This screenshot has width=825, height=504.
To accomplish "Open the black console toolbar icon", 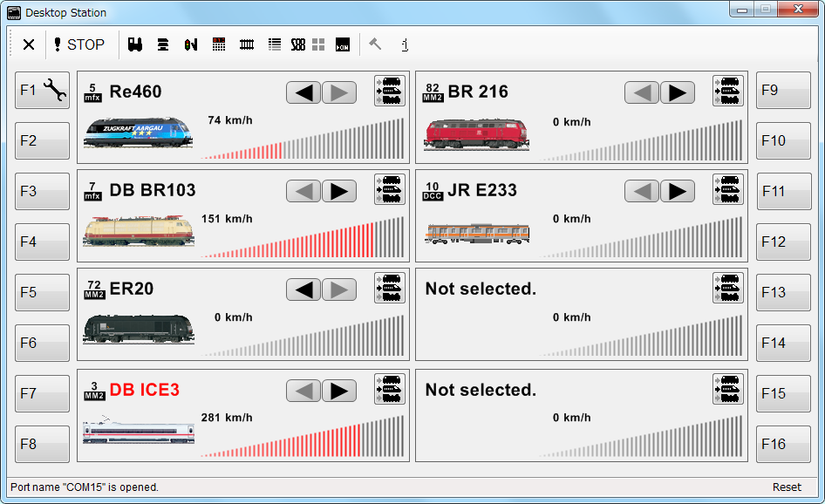I will tap(343, 44).
